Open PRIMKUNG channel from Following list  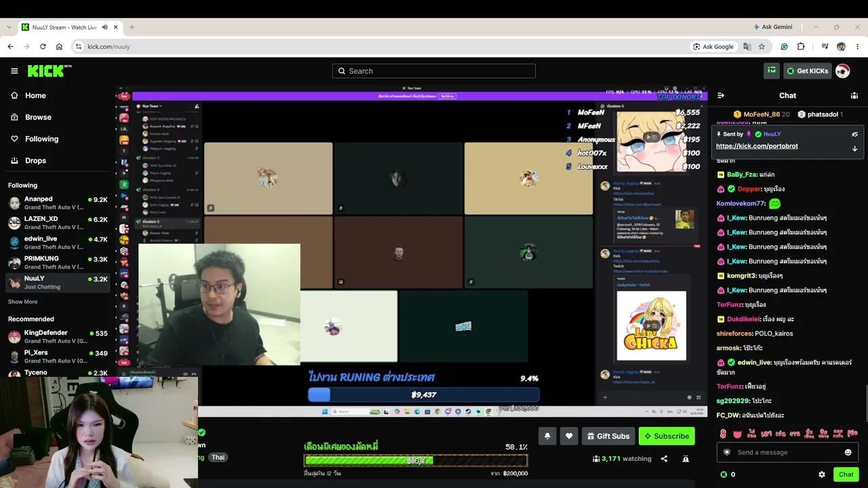pyautogui.click(x=58, y=262)
